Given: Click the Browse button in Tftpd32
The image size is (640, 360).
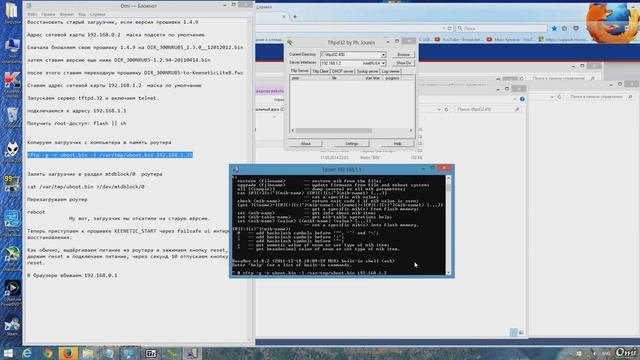Looking at the screenshot, I should point(403,54).
